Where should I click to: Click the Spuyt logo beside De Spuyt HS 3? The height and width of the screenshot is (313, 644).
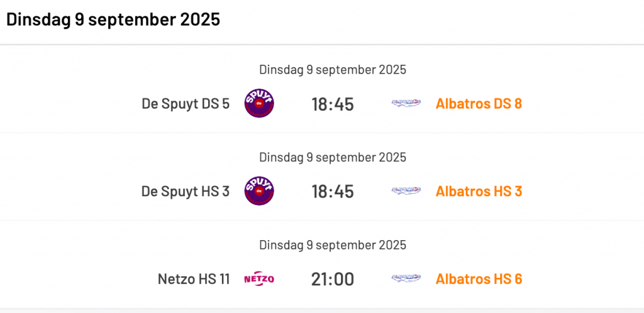pos(259,191)
